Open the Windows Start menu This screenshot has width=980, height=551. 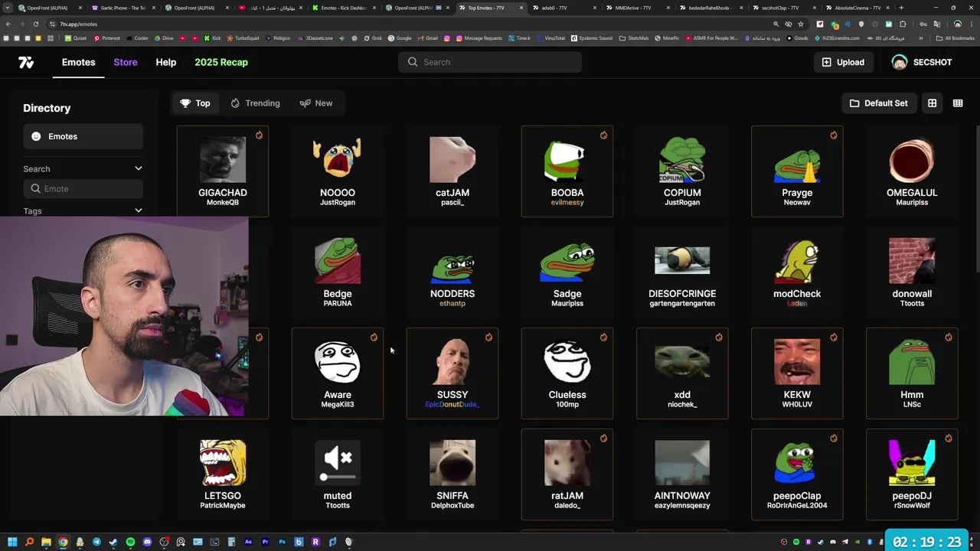(x=12, y=542)
